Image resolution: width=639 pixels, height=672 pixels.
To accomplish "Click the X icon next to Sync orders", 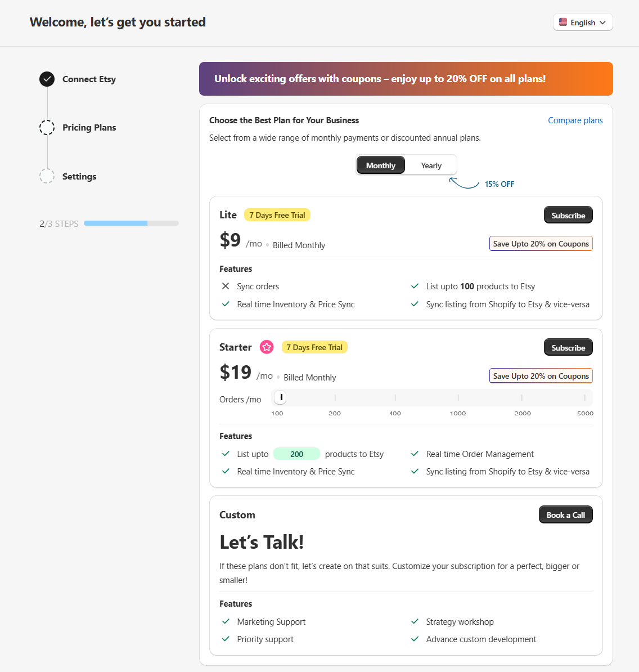I will (226, 286).
